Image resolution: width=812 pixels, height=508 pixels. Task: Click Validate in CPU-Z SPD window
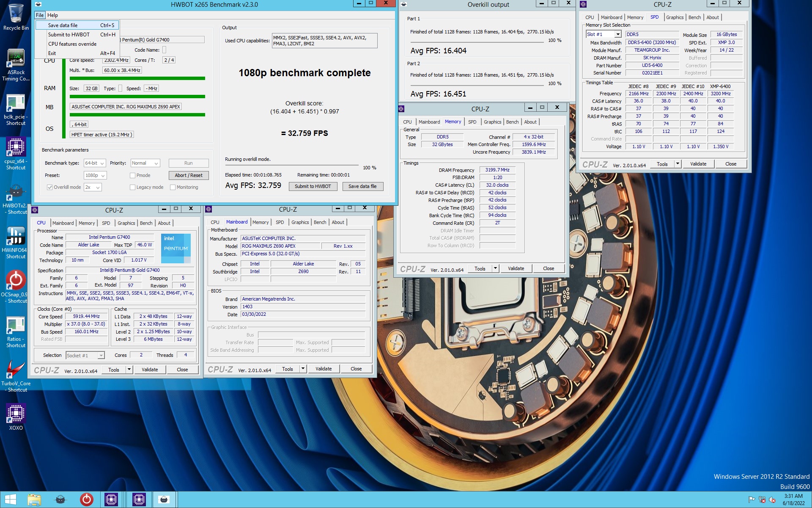pos(698,164)
